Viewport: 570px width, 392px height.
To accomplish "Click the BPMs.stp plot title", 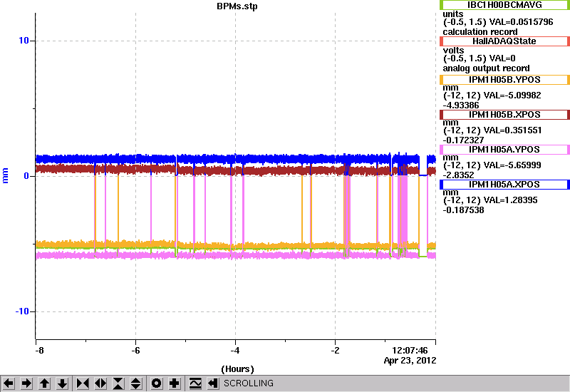I will pos(237,6).
